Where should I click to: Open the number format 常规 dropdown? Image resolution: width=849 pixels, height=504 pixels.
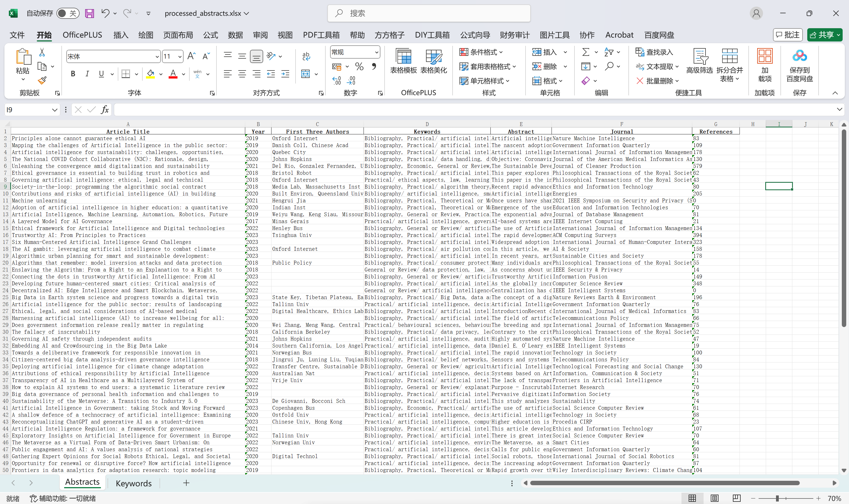pos(376,52)
